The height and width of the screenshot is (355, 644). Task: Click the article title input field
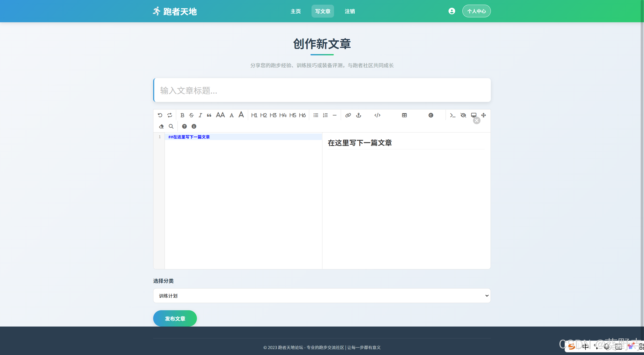point(322,90)
